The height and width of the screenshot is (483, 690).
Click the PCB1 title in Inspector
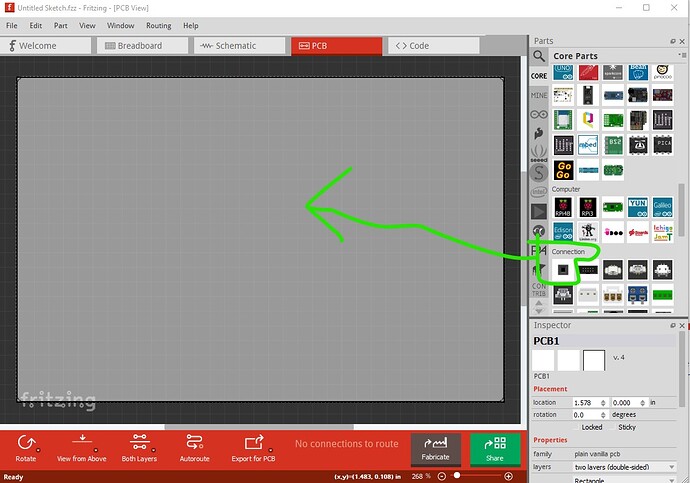pyautogui.click(x=547, y=341)
